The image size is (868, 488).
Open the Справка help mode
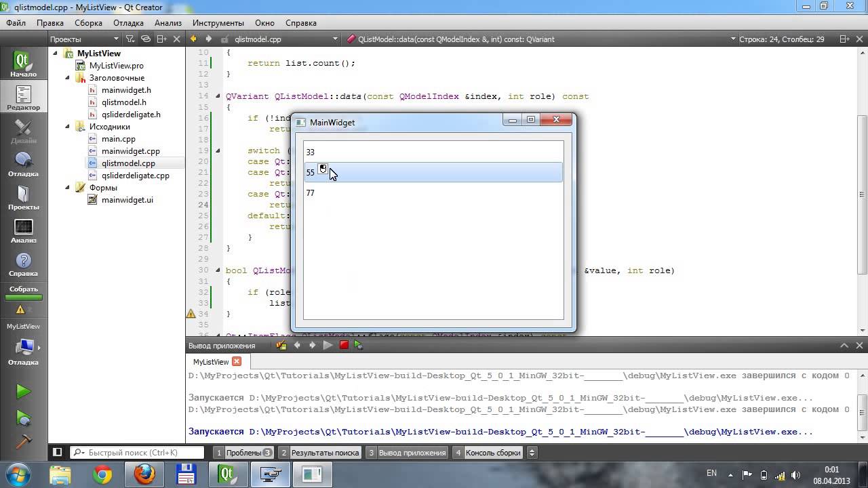pyautogui.click(x=23, y=264)
